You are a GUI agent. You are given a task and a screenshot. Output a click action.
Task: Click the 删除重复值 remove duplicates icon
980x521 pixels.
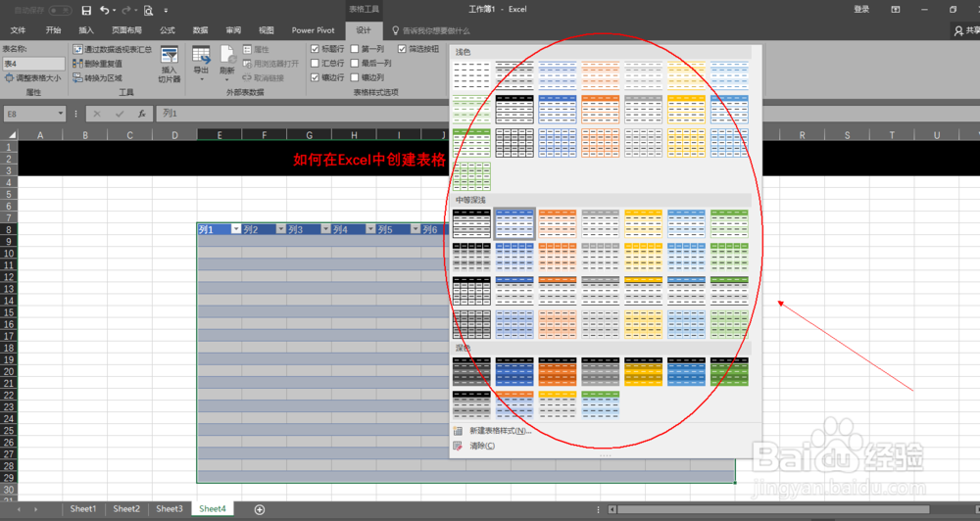tap(77, 63)
